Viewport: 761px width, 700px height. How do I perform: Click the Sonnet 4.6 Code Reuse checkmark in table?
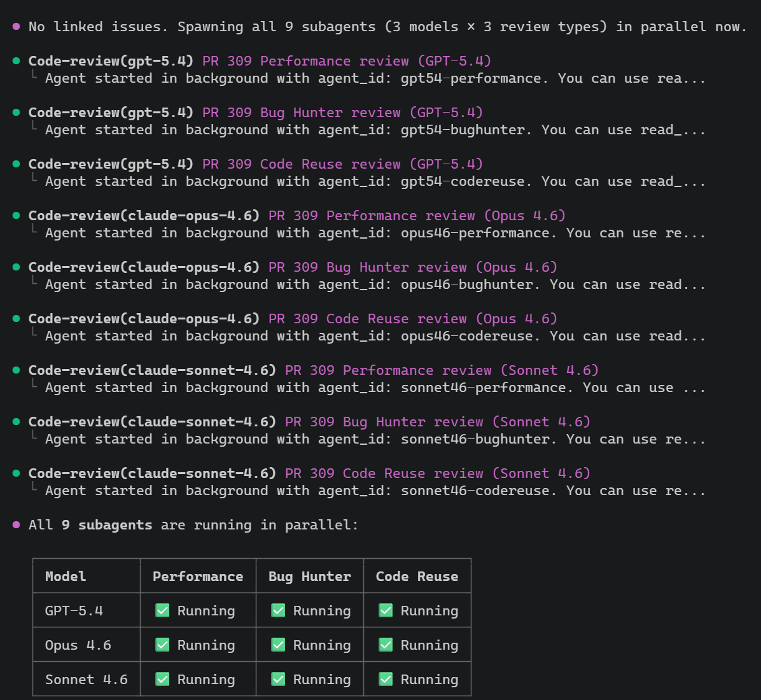(x=386, y=680)
